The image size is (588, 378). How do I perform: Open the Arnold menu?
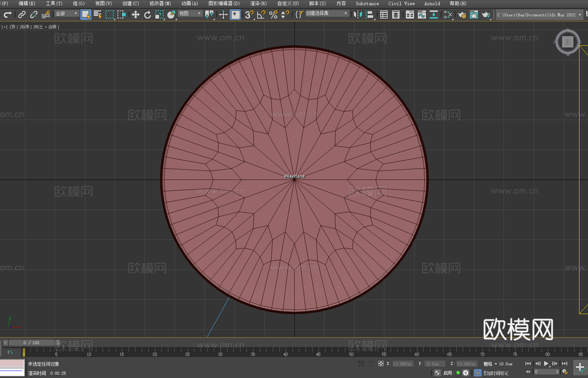432,3
